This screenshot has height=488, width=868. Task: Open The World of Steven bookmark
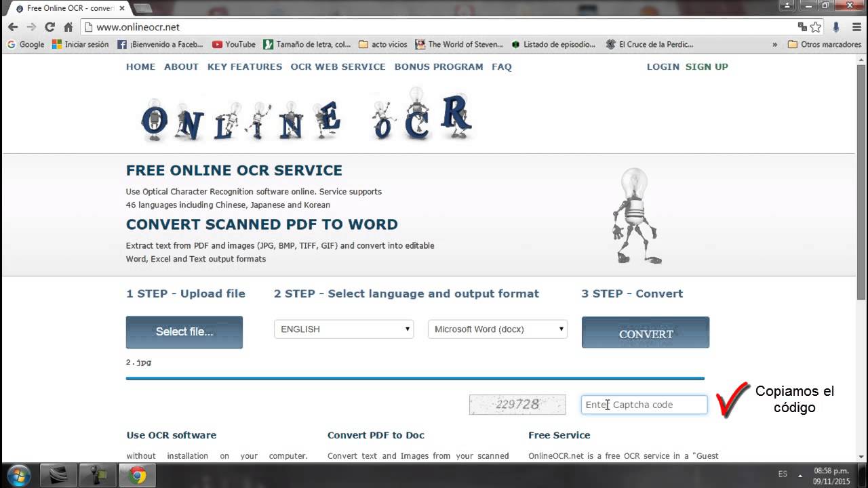pyautogui.click(x=459, y=45)
